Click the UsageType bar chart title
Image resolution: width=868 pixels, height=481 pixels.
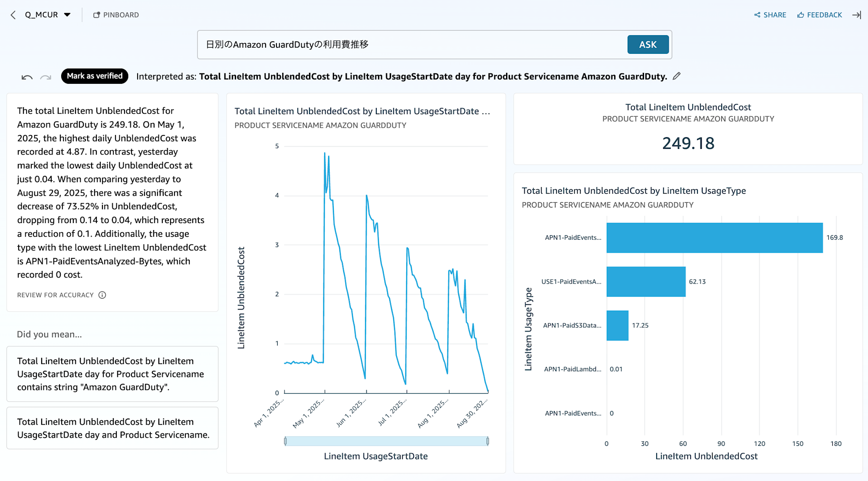(x=634, y=191)
